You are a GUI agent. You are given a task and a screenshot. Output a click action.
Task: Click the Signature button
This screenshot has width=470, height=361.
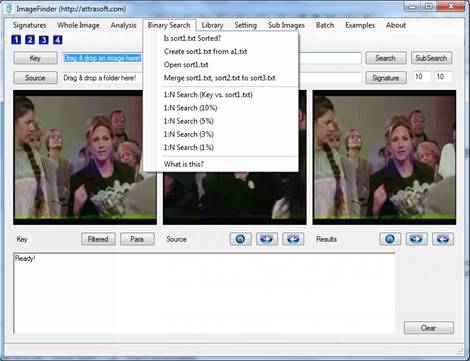click(386, 78)
